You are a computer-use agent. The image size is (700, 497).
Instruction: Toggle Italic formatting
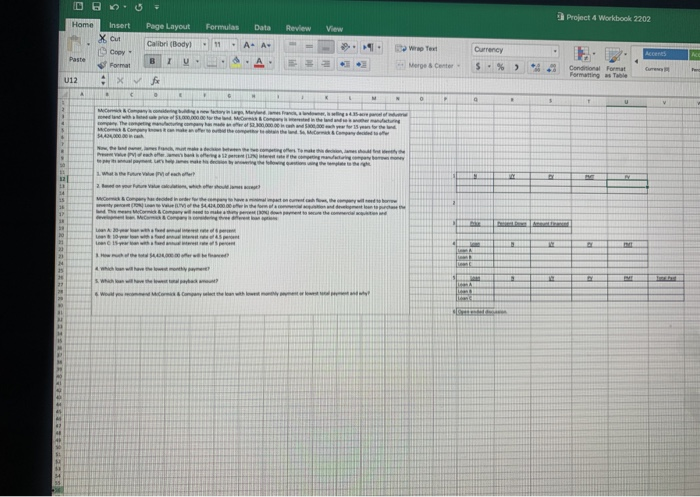169,61
